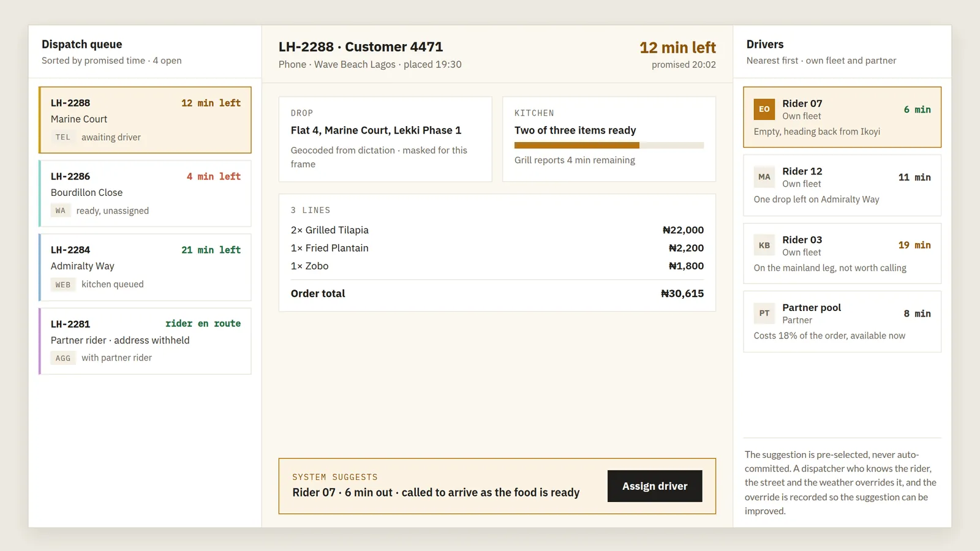Pick Rider 12 from drivers list

click(x=842, y=185)
